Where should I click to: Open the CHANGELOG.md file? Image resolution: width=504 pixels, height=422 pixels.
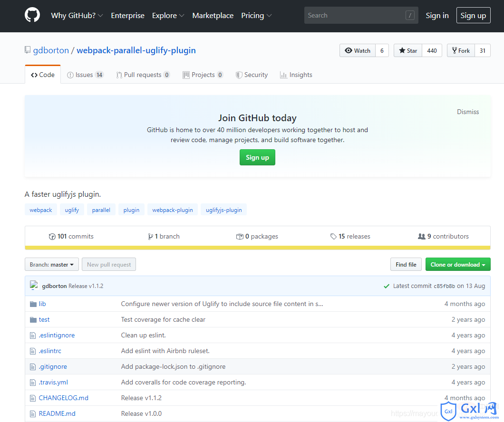coord(64,398)
